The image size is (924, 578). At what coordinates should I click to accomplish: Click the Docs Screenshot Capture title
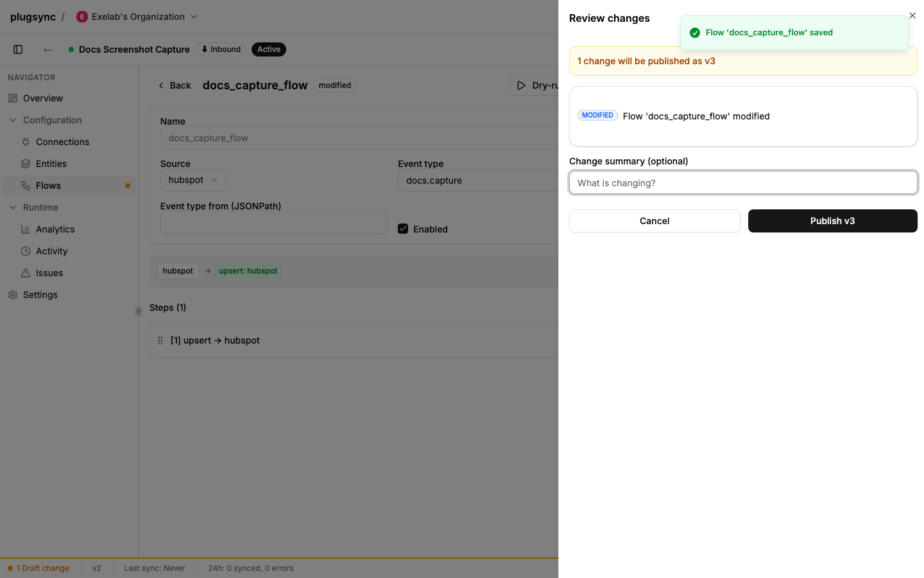tap(134, 49)
